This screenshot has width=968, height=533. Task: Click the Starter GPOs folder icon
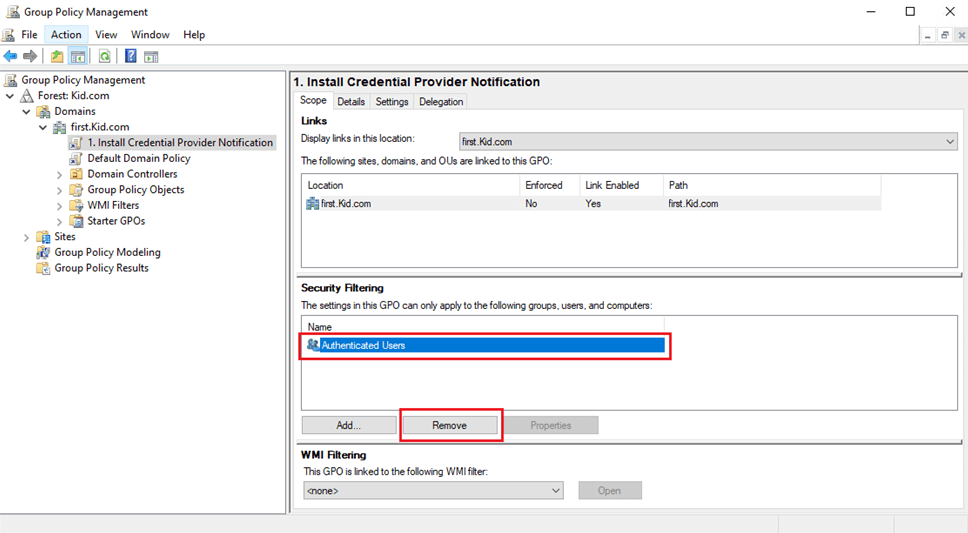[76, 221]
